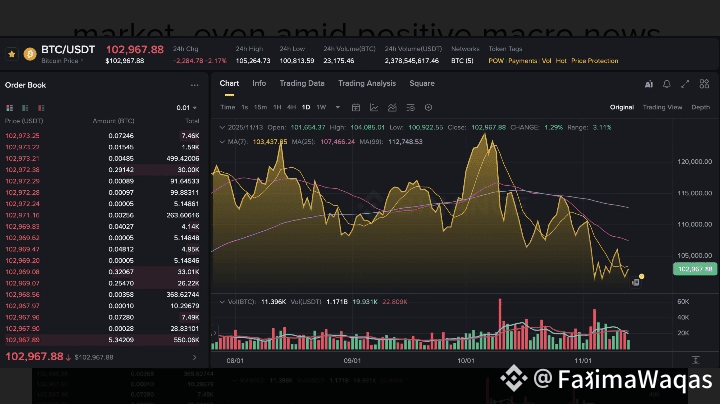
Task: Open the AI analysis icon
Action: pyautogui.click(x=649, y=84)
